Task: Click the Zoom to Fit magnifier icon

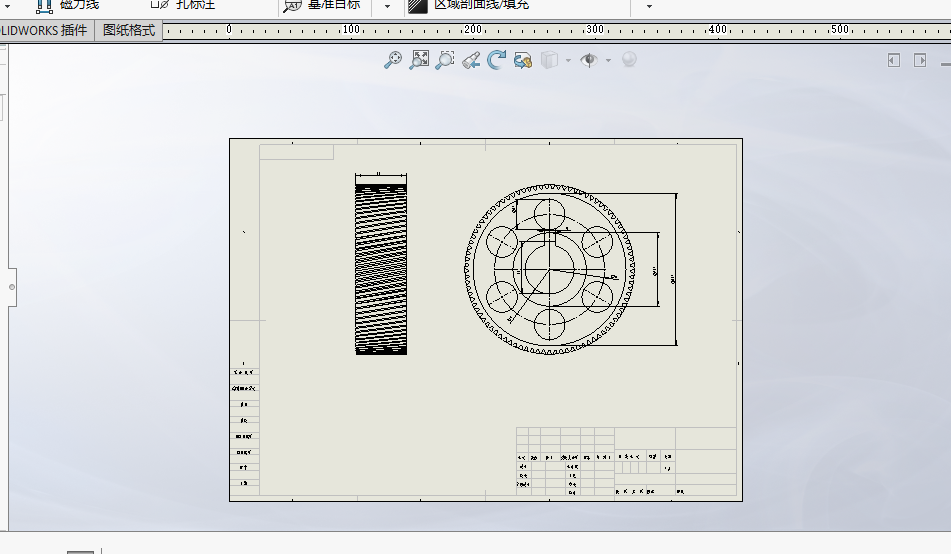Action: point(393,60)
